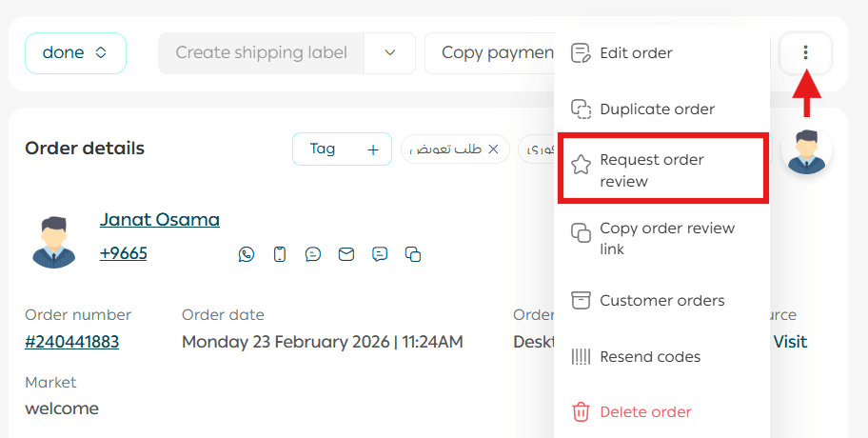
Task: Click the mobile phone call icon
Action: click(x=280, y=254)
